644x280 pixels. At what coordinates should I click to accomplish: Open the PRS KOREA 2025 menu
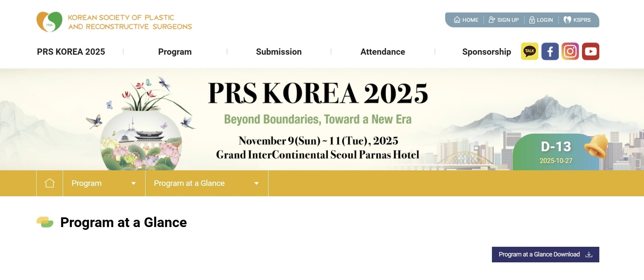click(x=71, y=52)
